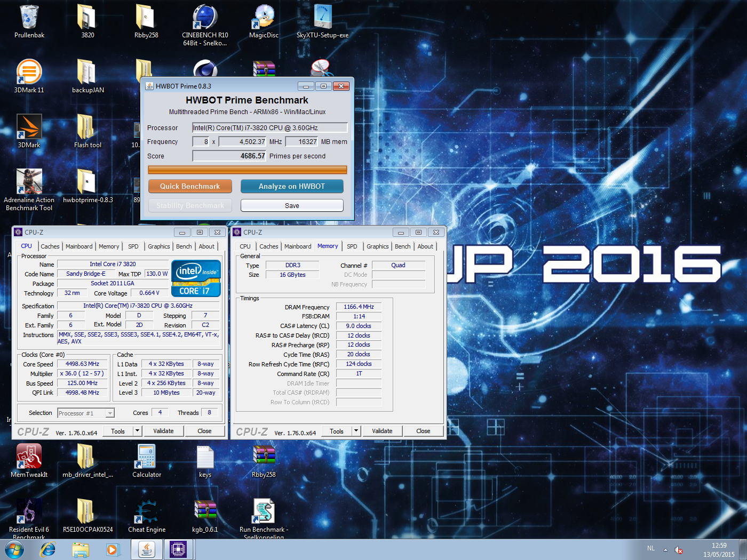Switch to Java HWBOT Prime taskbar item
Image resolution: width=747 pixels, height=560 pixels.
pyautogui.click(x=146, y=549)
